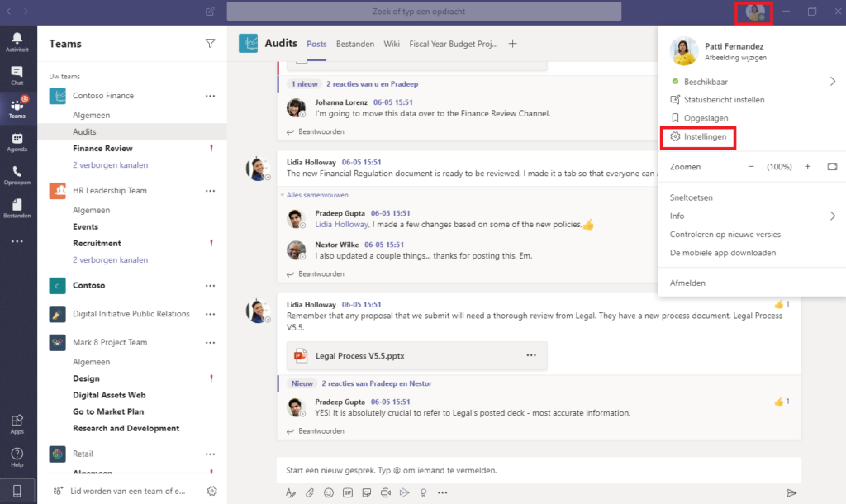846x504 pixels.
Task: Open the Help question mark icon
Action: click(x=17, y=457)
